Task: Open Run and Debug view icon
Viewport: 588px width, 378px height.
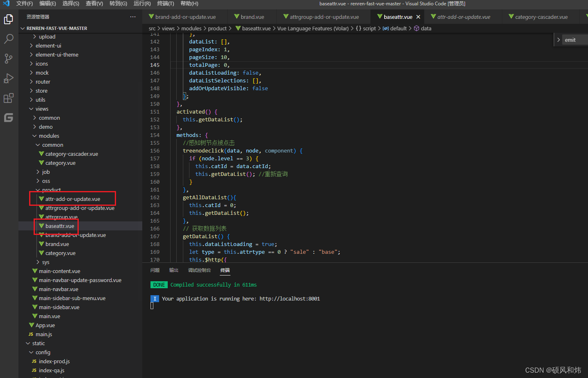Action: pyautogui.click(x=9, y=78)
